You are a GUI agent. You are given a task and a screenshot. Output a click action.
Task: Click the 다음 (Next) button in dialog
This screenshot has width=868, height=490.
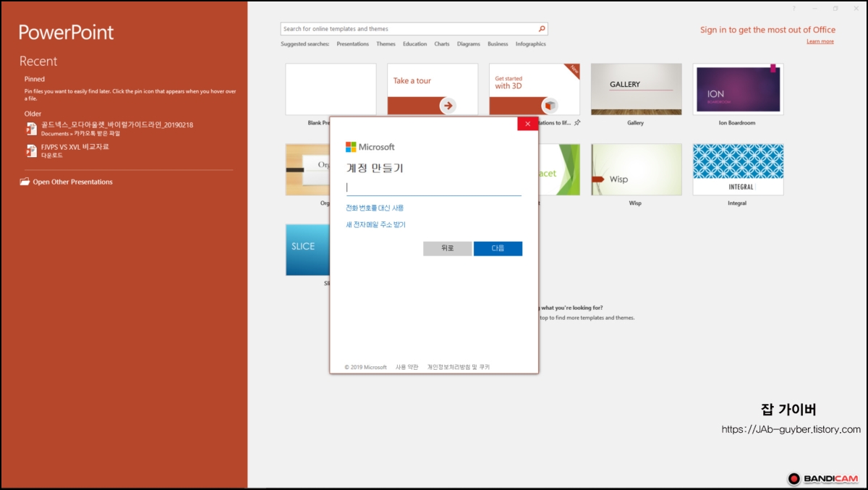click(498, 248)
